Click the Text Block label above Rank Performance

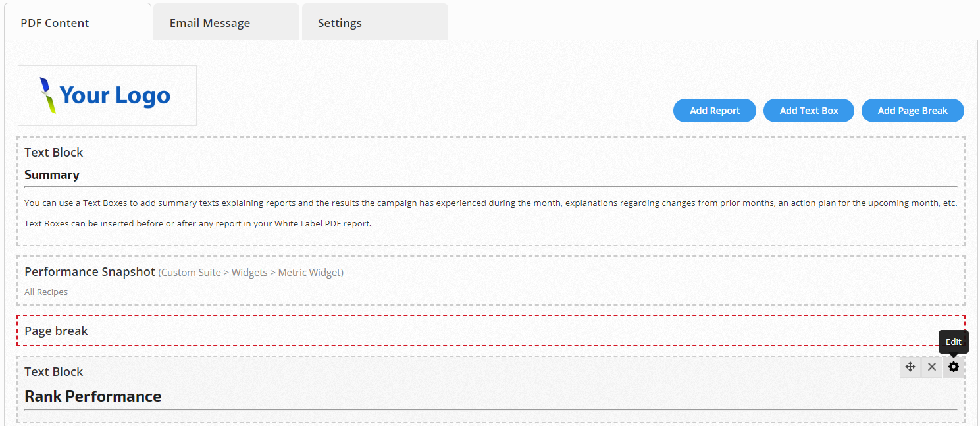(x=54, y=371)
